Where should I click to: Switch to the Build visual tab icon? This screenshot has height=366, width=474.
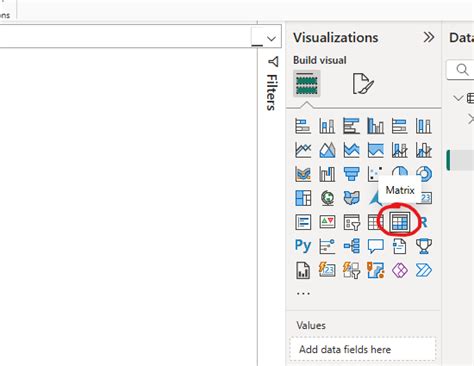point(307,83)
